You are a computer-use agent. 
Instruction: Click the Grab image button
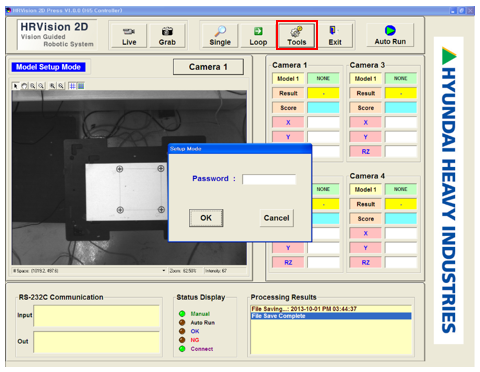click(x=167, y=36)
